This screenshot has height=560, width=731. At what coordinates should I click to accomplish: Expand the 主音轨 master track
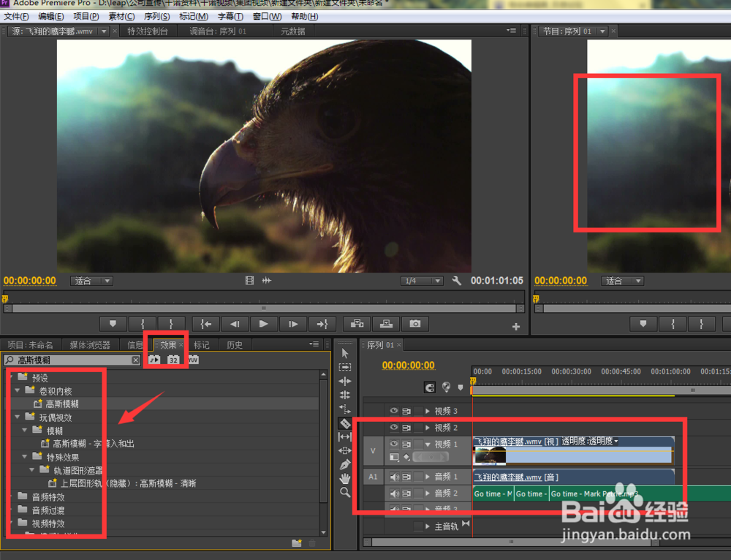[428, 526]
